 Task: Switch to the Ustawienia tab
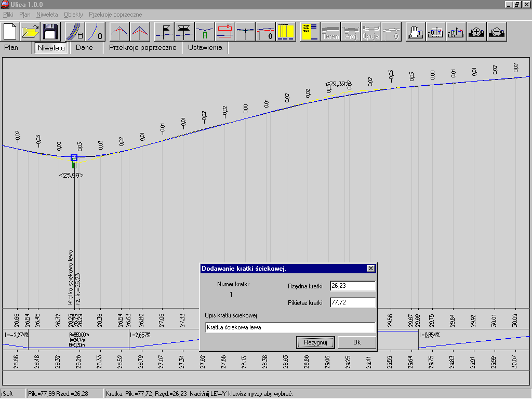point(205,48)
